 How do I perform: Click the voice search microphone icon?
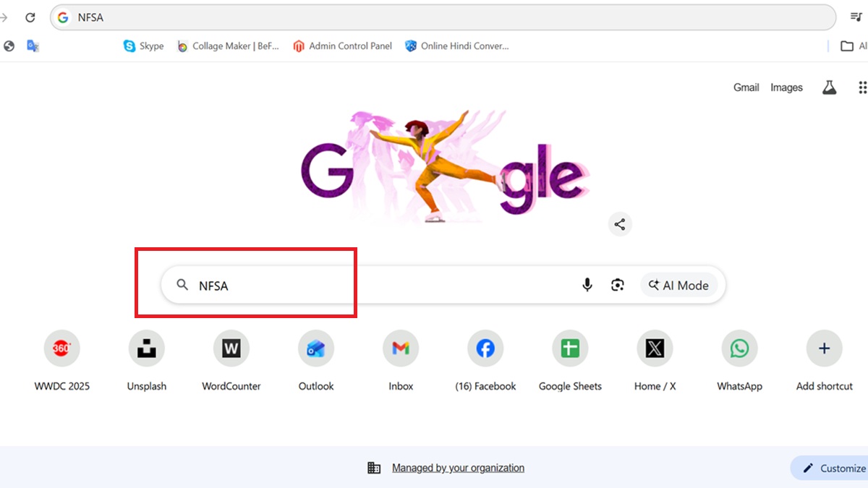[x=587, y=286]
